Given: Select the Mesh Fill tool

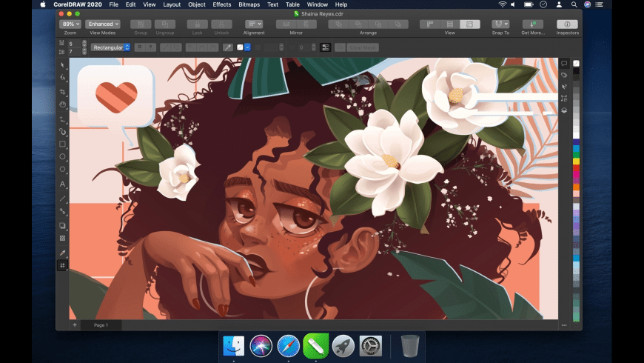Looking at the screenshot, I should 62,265.
